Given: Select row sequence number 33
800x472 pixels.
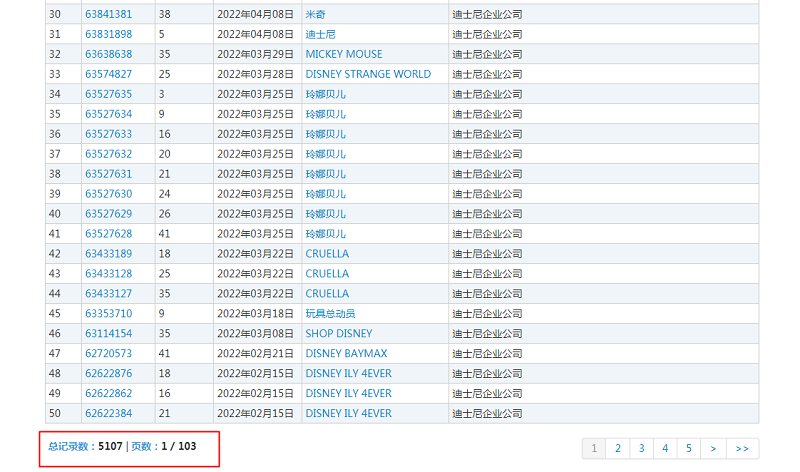Looking at the screenshot, I should (55, 74).
